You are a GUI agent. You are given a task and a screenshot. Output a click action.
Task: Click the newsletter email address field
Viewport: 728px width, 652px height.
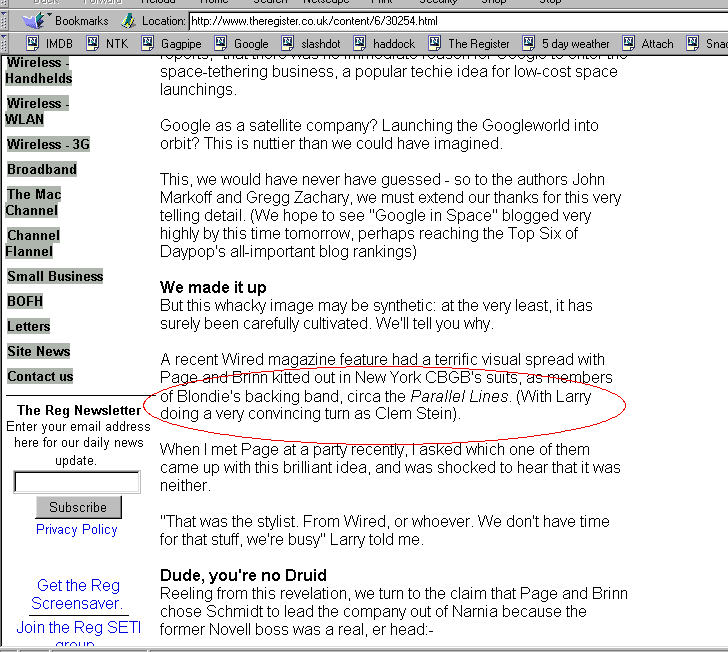click(x=77, y=482)
